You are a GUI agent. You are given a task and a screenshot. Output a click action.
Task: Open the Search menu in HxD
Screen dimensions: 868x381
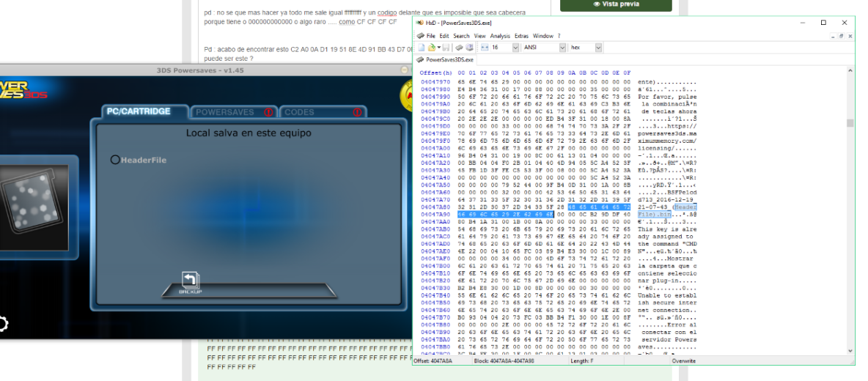tap(461, 36)
